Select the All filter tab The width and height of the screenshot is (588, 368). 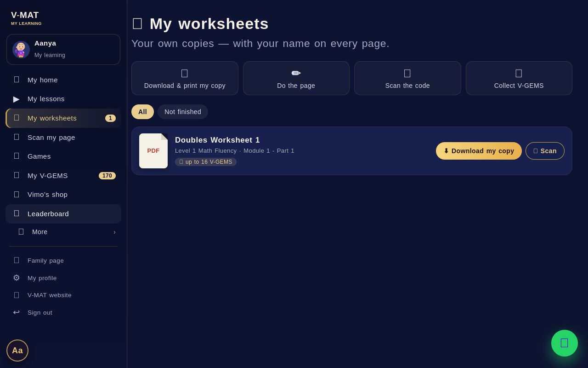click(142, 112)
